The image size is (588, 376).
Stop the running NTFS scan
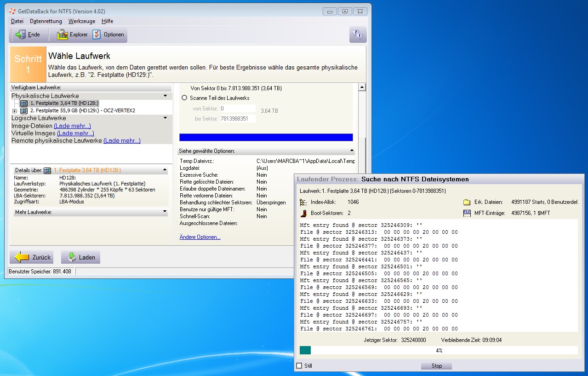pos(436,366)
